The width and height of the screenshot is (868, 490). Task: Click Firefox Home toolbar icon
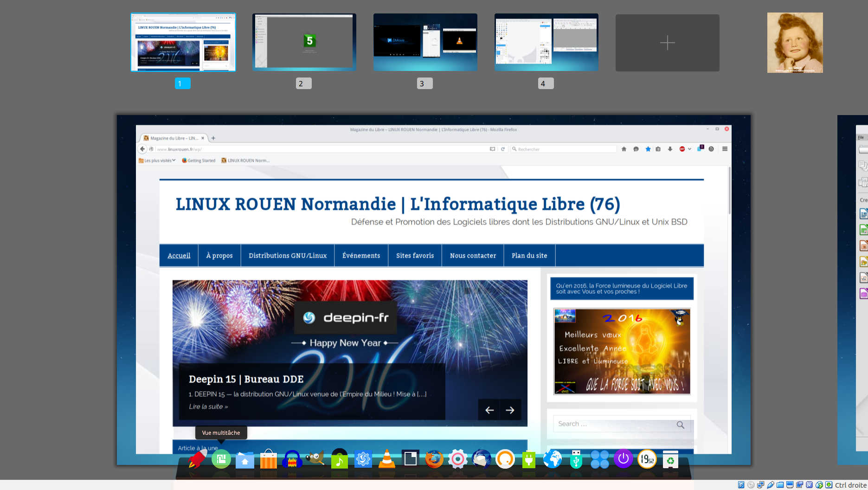(x=624, y=149)
